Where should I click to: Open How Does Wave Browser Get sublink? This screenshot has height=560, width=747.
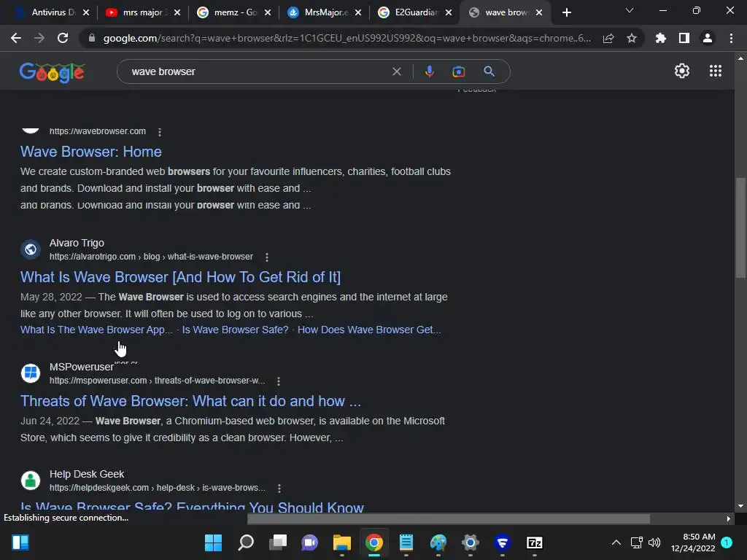pyautogui.click(x=369, y=330)
